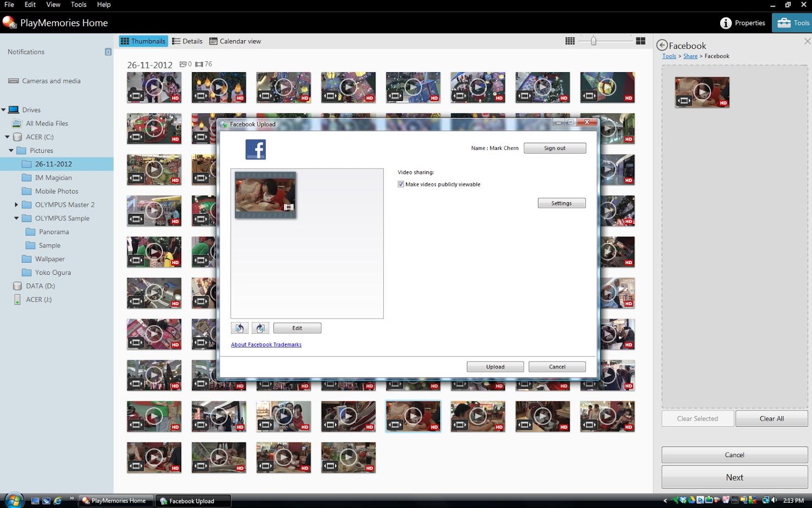Screen dimensions: 812x508
Task: Select large thumbnails grid size icon
Action: [640, 41]
